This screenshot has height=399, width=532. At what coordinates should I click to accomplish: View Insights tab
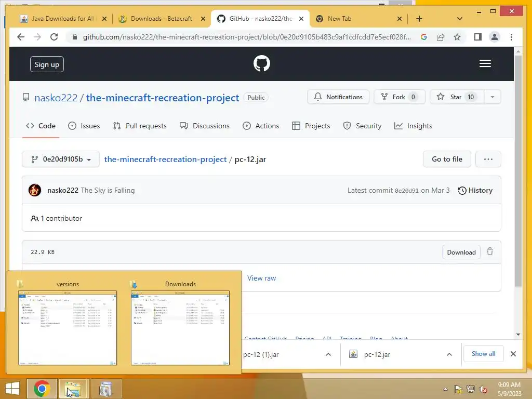click(x=413, y=126)
